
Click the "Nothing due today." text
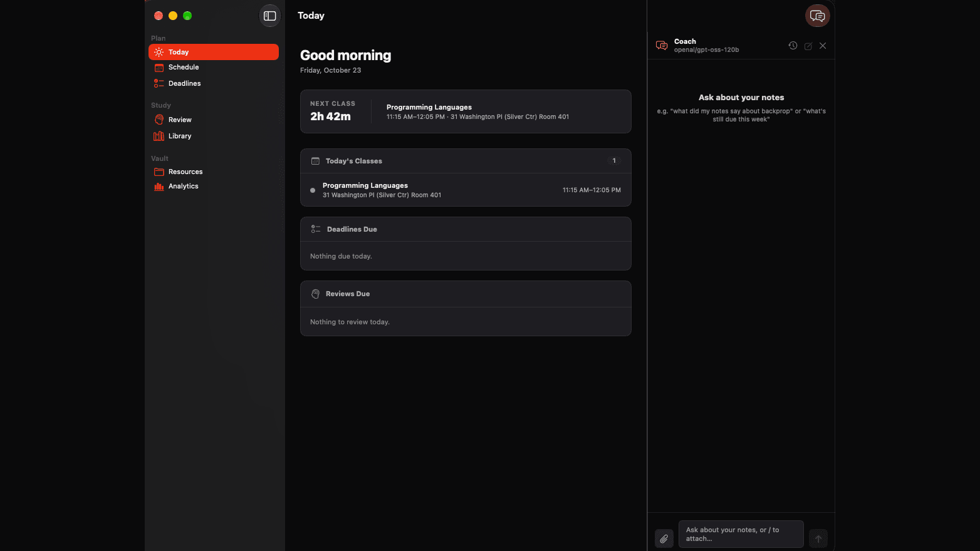[341, 256]
